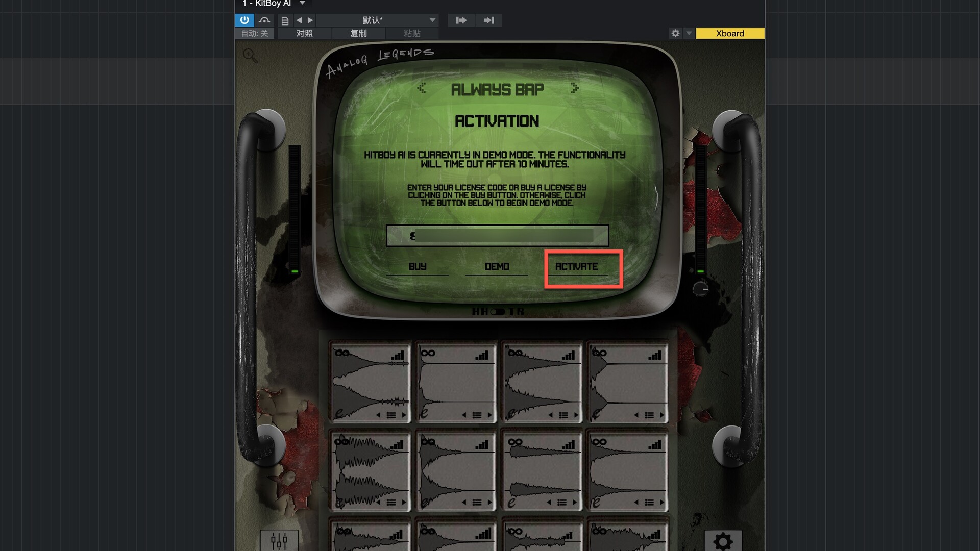This screenshot has height=551, width=980.
Task: Click the e edit icon on top-row first pad
Action: 338,413
